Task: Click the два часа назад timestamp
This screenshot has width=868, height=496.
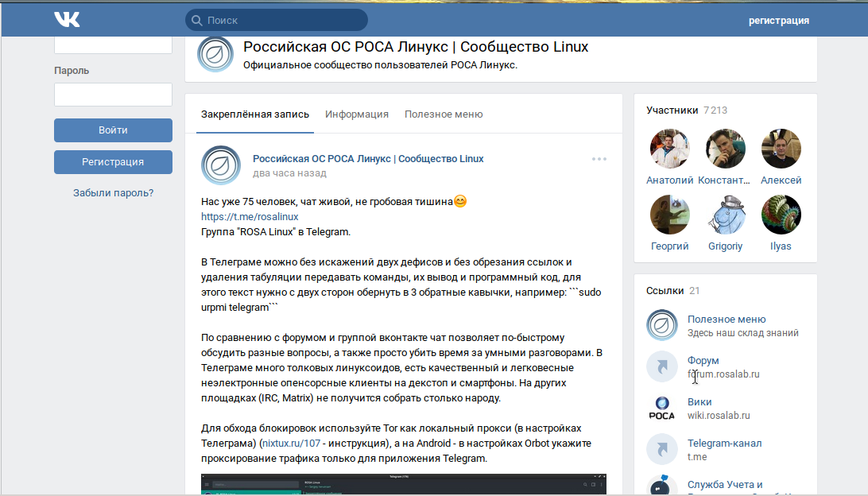Action: [289, 173]
